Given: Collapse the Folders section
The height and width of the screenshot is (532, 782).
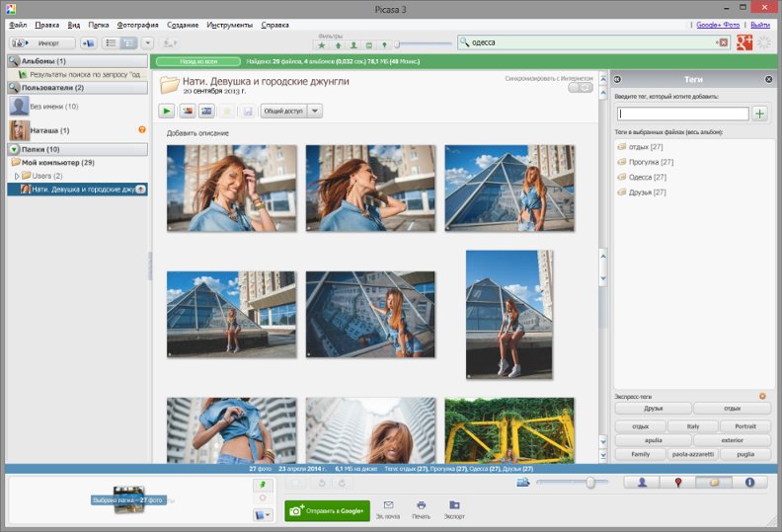Looking at the screenshot, I should pyautogui.click(x=14, y=149).
